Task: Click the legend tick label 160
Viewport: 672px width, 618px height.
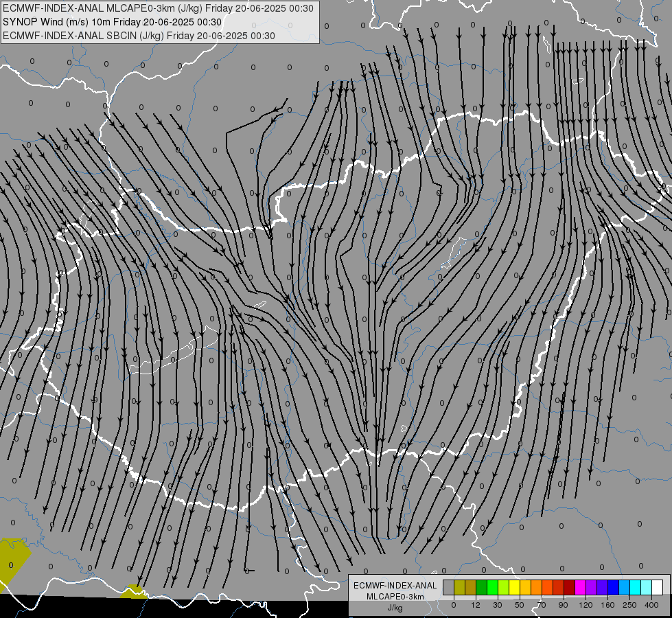Action: click(x=607, y=605)
